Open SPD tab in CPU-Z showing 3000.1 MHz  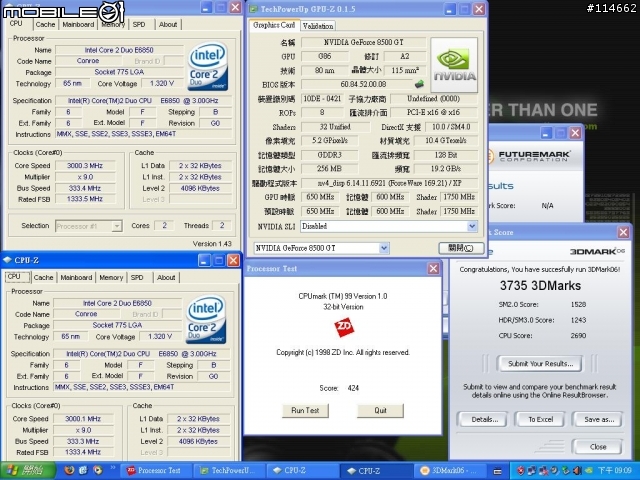coord(137,278)
